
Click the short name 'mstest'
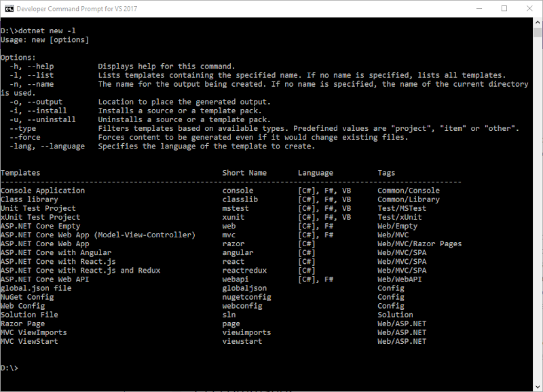tap(236, 208)
